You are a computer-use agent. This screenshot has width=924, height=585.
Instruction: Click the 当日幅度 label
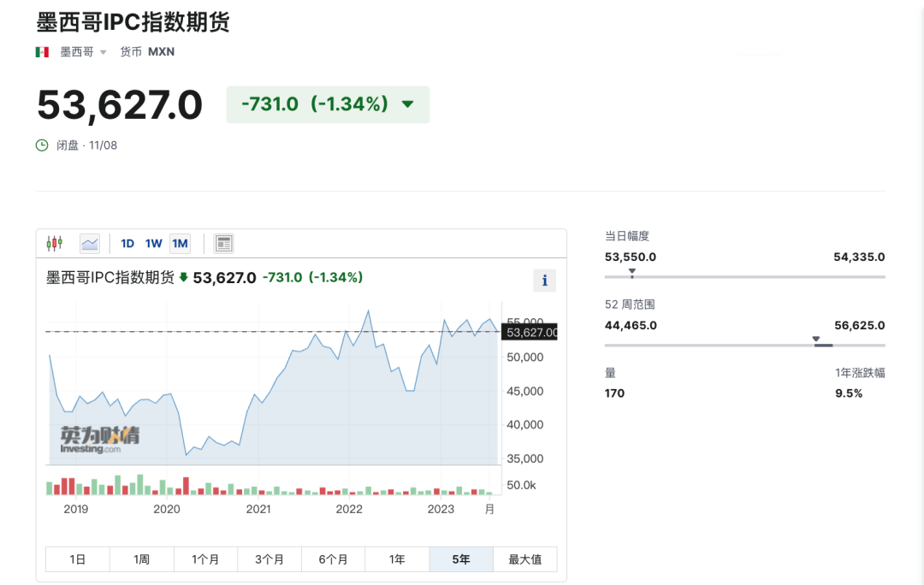coord(627,236)
